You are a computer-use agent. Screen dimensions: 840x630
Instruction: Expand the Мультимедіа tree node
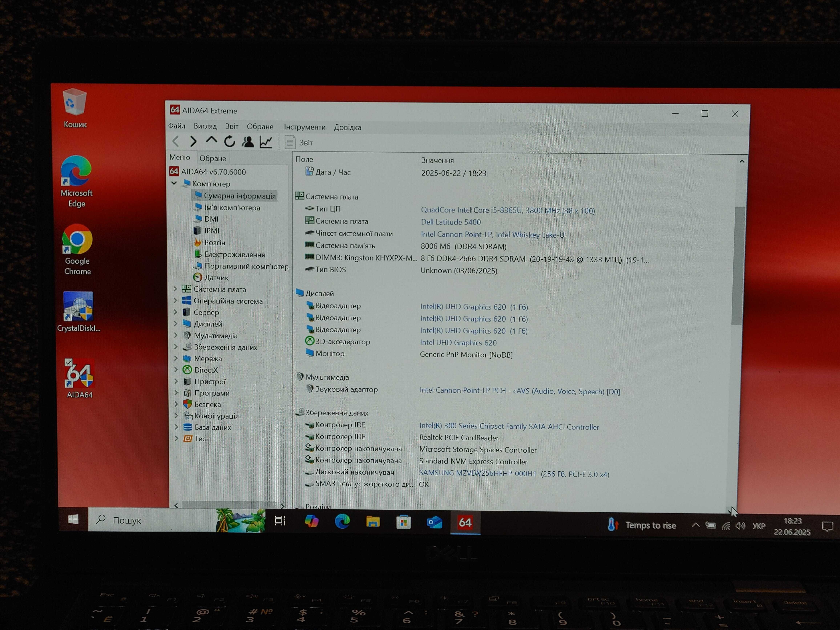176,335
